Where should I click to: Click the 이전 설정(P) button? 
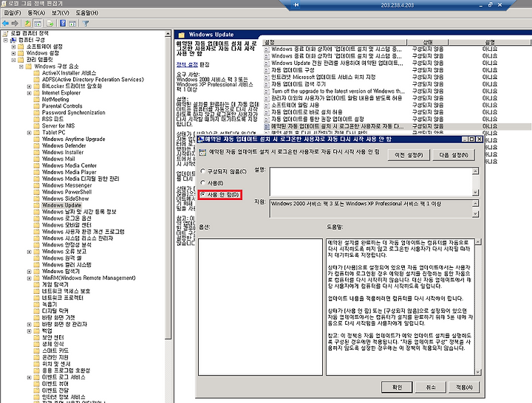409,155
